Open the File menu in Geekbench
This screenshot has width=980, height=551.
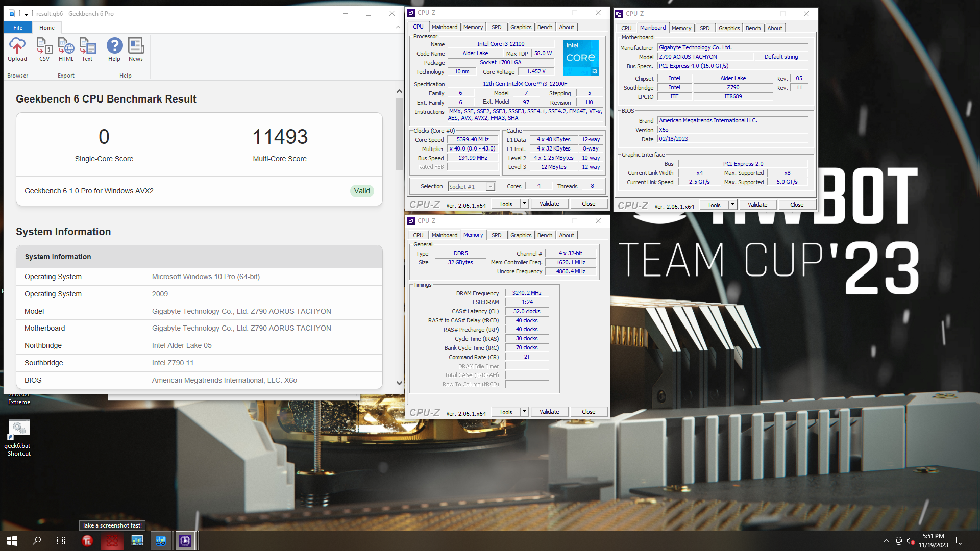pos(18,28)
